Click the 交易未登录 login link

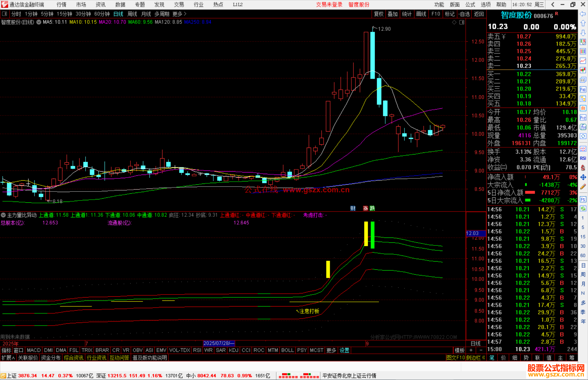point(329,5)
